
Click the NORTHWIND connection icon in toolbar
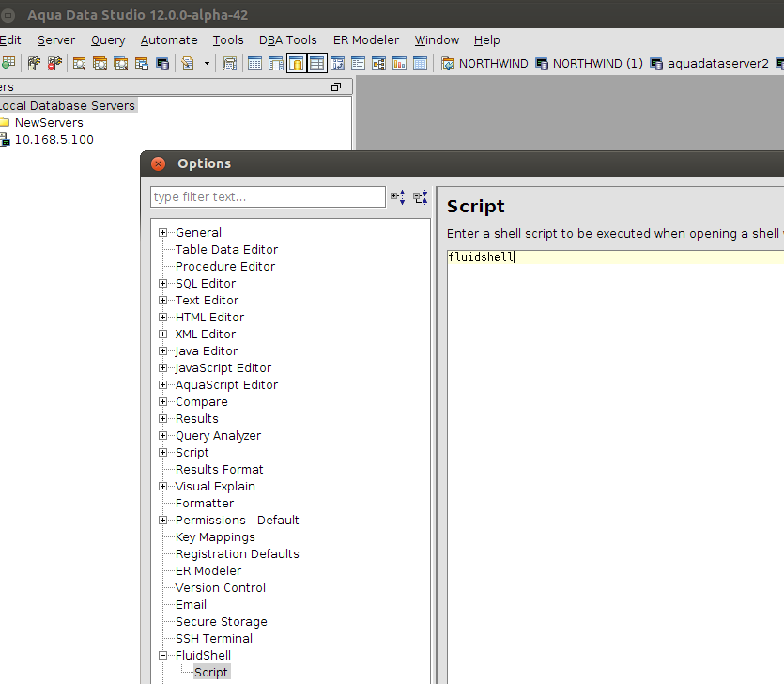pyautogui.click(x=448, y=64)
